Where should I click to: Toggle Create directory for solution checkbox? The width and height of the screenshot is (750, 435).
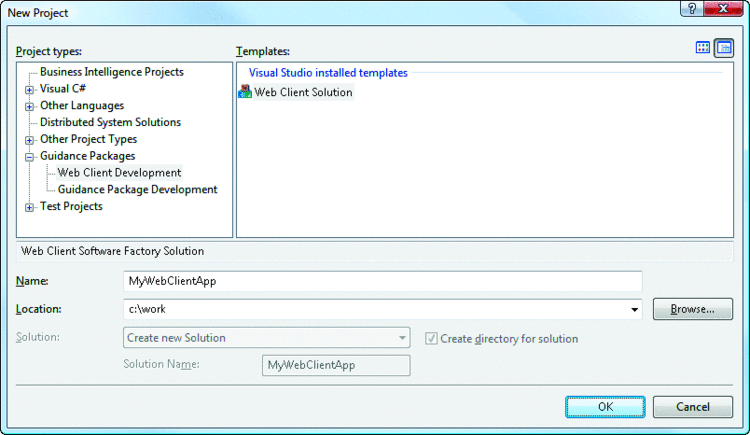(431, 339)
